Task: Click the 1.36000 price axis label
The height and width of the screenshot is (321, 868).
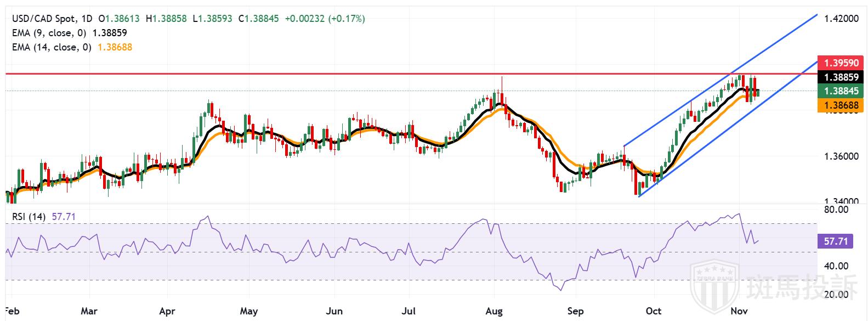Action: 841,156
